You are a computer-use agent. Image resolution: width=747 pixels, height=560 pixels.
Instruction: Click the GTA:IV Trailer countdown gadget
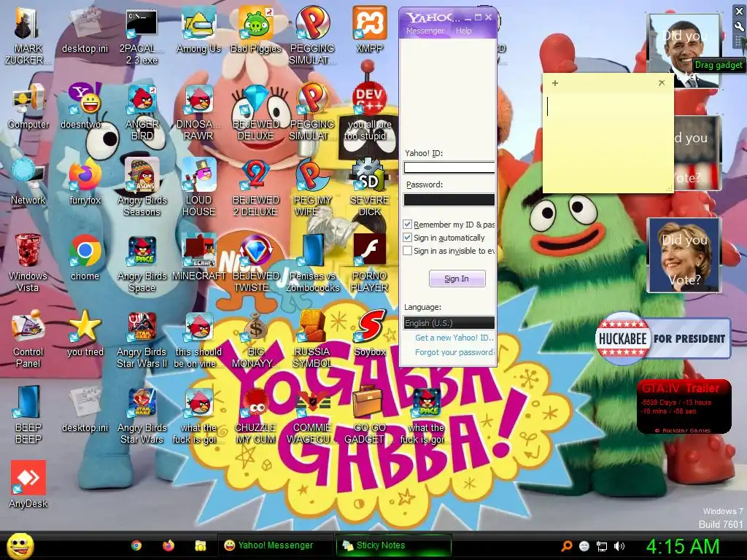(x=684, y=406)
